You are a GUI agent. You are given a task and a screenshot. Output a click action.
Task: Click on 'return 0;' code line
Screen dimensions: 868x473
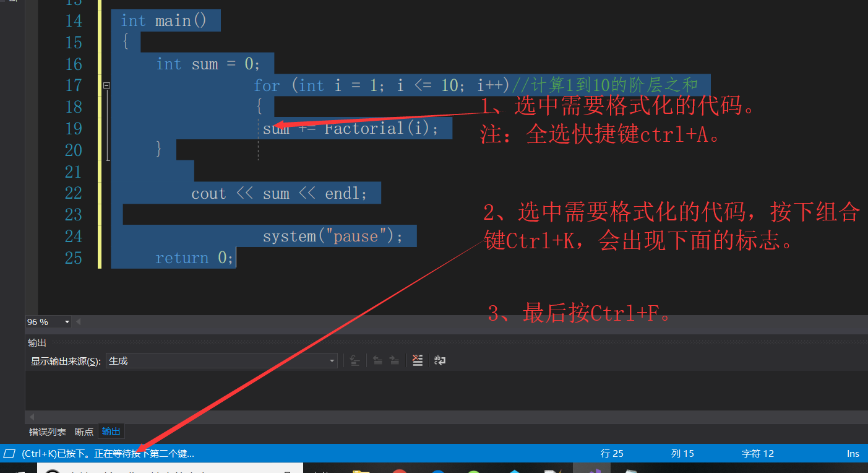pos(195,258)
